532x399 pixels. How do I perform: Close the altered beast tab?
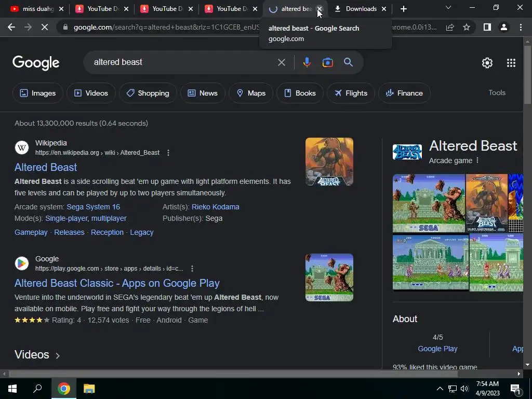320,9
